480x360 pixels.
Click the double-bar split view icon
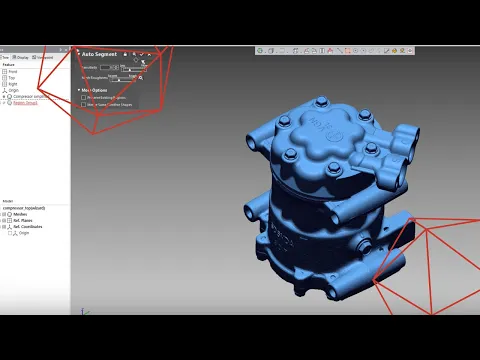(322, 51)
